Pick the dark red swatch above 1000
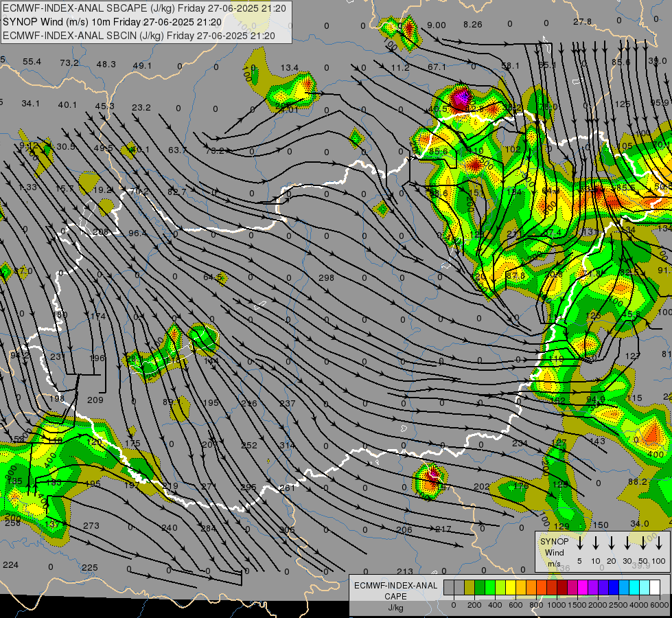This screenshot has height=618, width=672. tap(562, 588)
